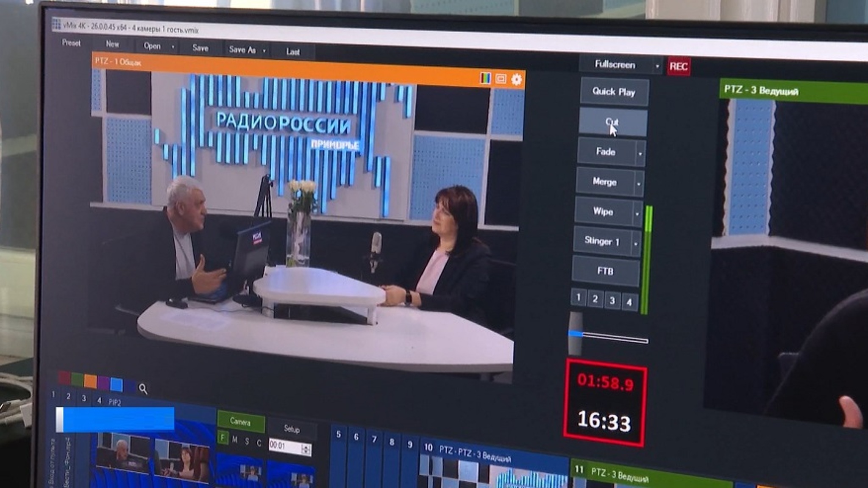
Task: Click the orange 'PTZ - 1 Общак' preview title
Action: [x=118, y=62]
